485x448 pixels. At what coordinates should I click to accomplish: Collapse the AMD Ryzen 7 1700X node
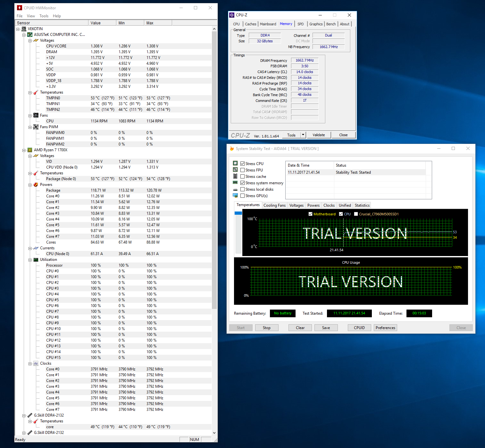[x=24, y=150]
